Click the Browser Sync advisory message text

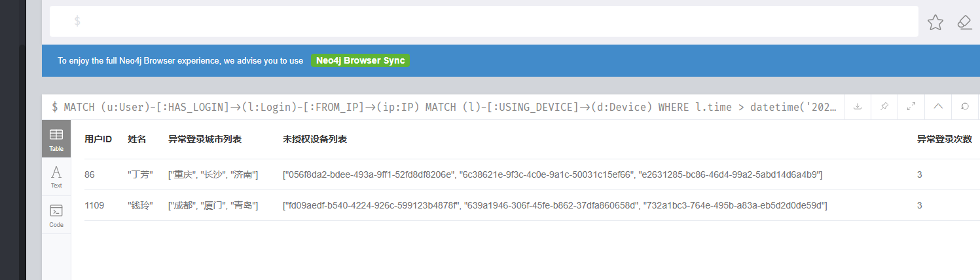[x=180, y=60]
